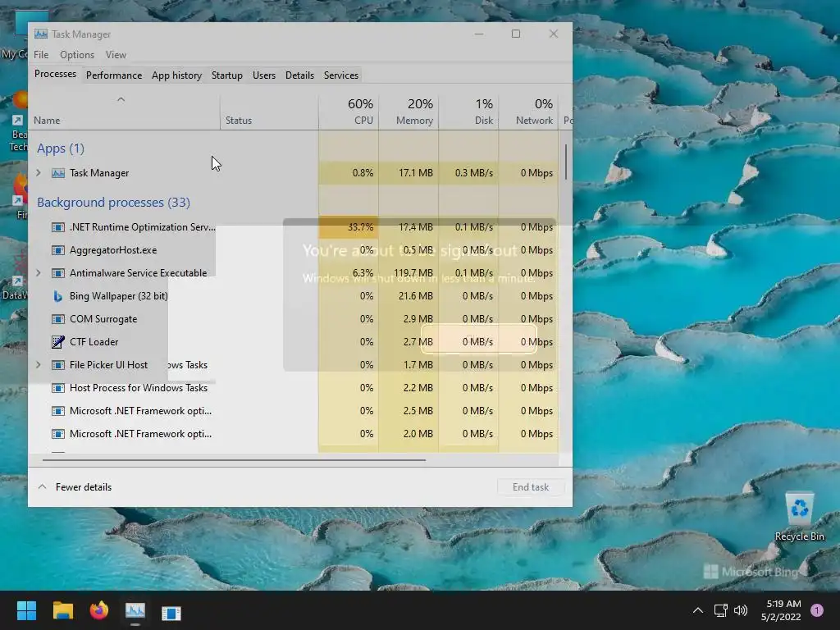
Task: Switch to the Services tab
Action: click(340, 75)
